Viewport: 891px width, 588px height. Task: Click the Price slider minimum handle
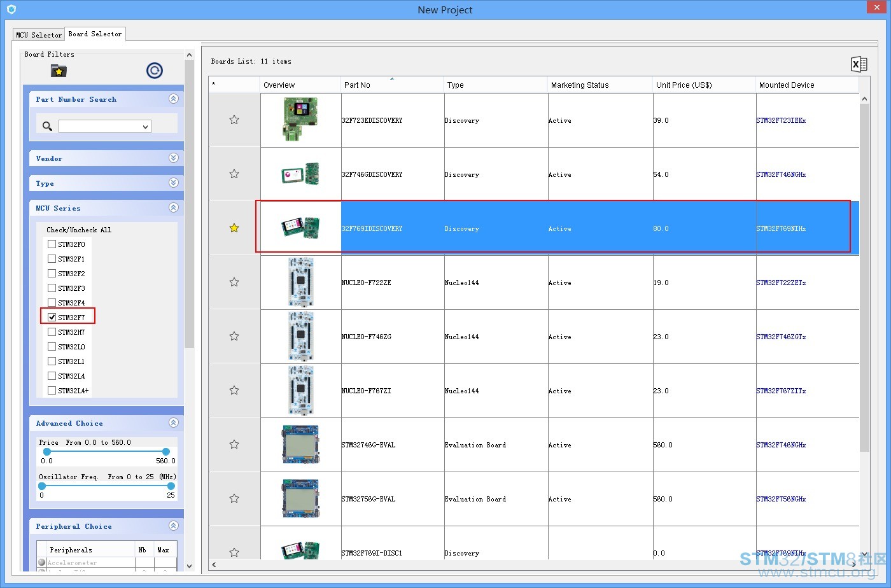coord(46,451)
